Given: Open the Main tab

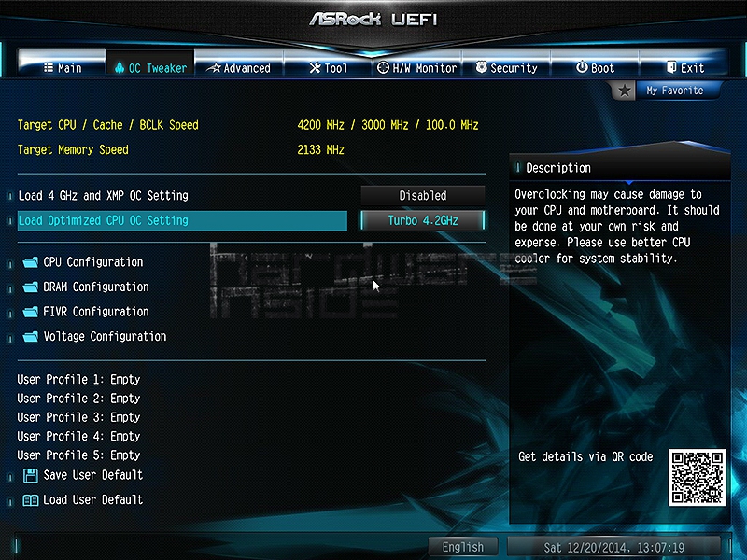Looking at the screenshot, I should [x=63, y=67].
